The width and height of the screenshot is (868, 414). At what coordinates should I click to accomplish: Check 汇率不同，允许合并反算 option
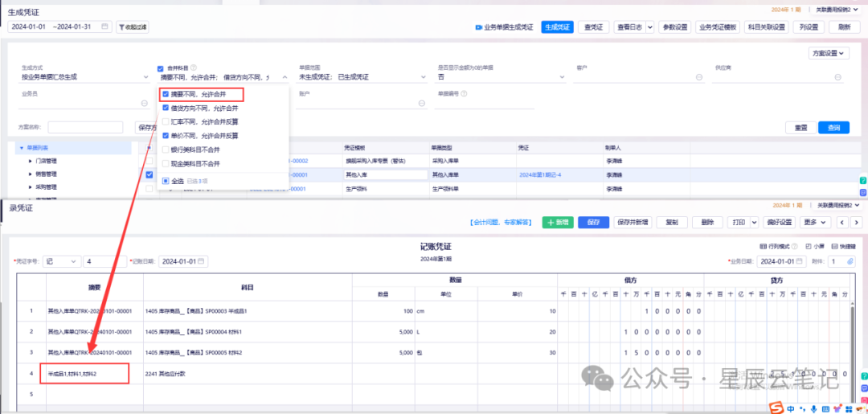(166, 121)
